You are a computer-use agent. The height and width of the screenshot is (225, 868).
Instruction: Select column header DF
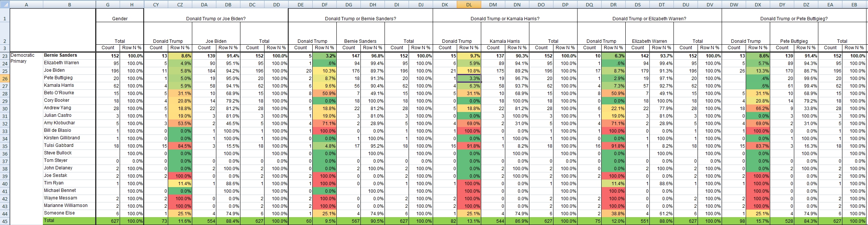[324, 5]
